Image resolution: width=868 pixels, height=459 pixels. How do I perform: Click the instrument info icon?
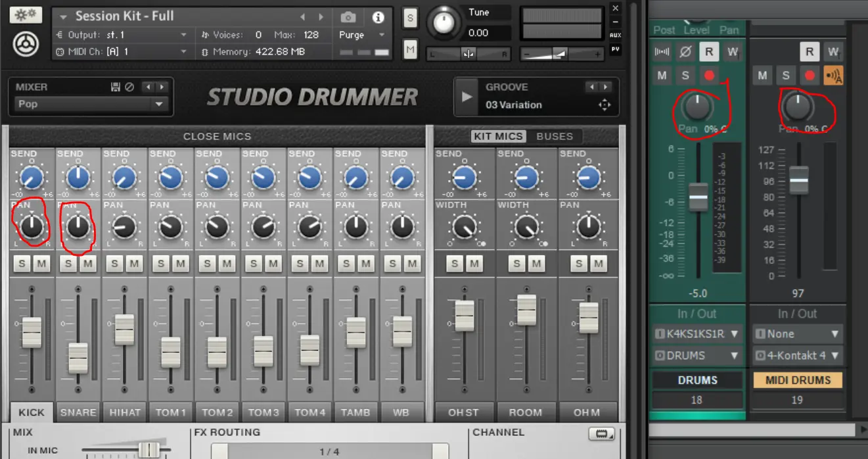(378, 17)
